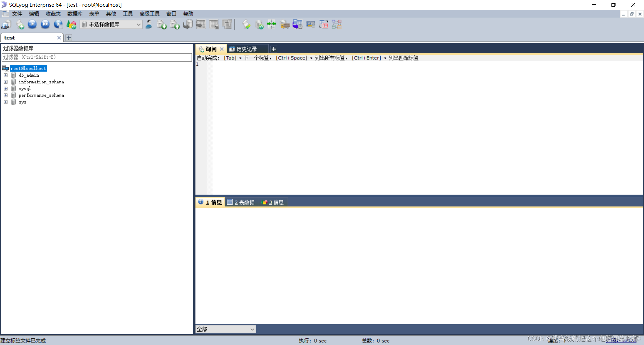Open the 未选择数据库 database dropdown
The width and height of the screenshot is (644, 345).
[x=111, y=24]
